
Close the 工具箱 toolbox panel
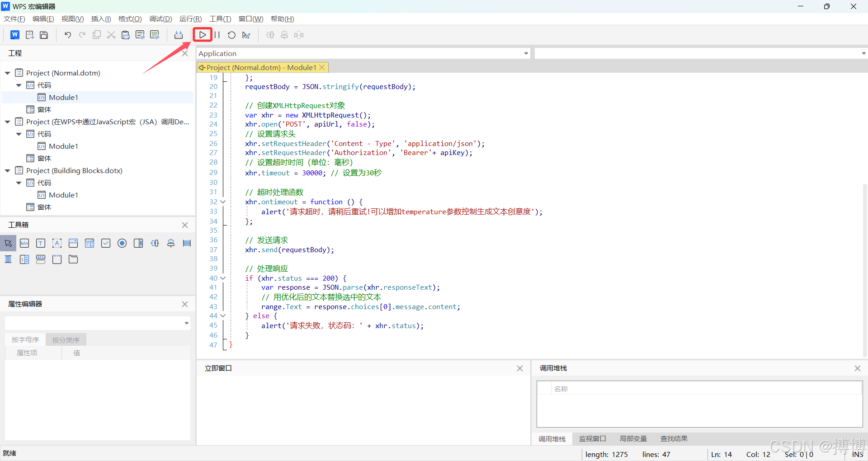point(185,225)
